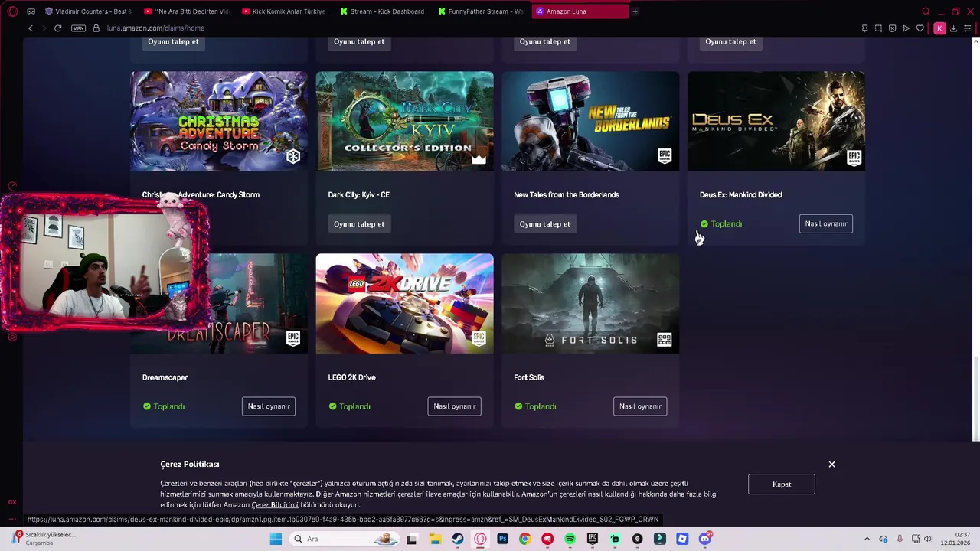Toggle the VPN badge in address bar
This screenshot has width=980, height=551.
78,28
